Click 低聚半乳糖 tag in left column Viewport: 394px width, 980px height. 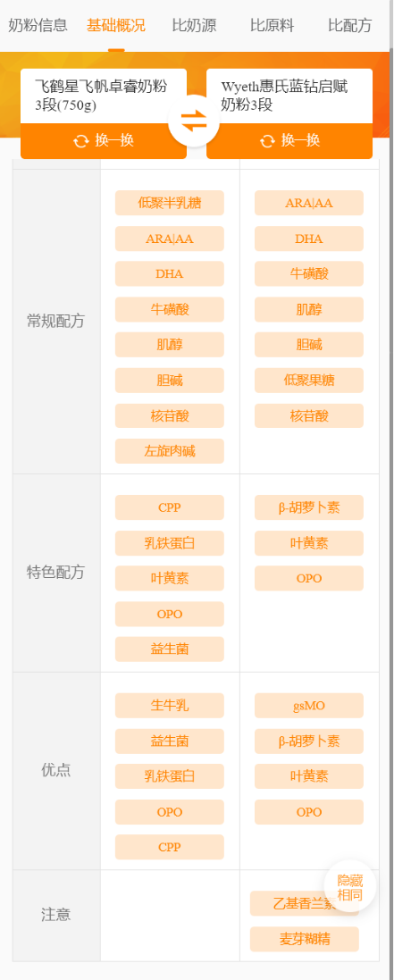click(x=170, y=203)
